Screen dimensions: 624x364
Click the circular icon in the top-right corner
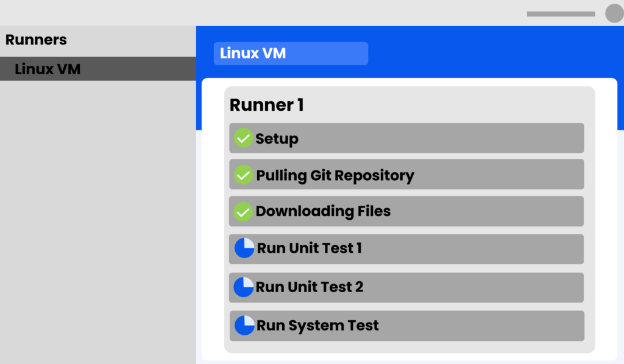tap(614, 13)
